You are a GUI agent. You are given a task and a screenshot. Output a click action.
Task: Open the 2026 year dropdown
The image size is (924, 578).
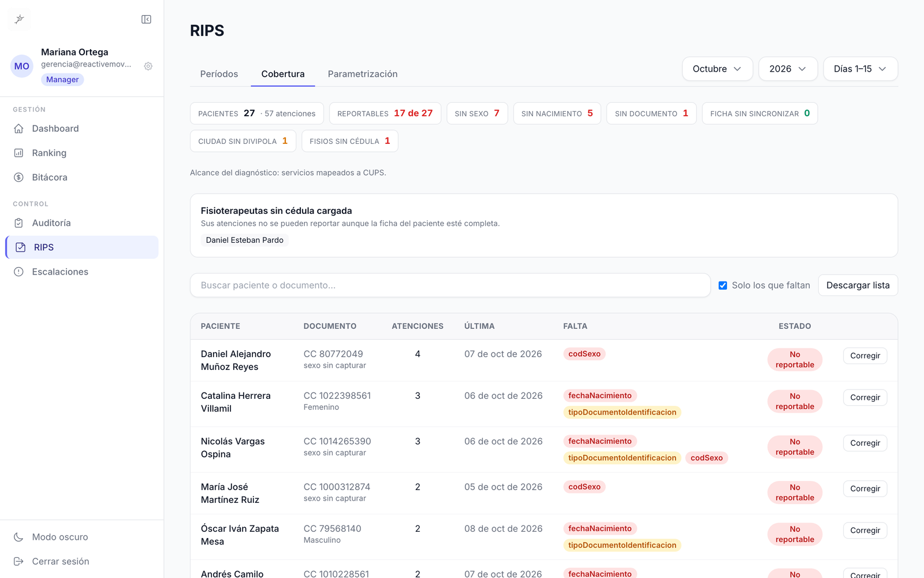[x=788, y=69]
